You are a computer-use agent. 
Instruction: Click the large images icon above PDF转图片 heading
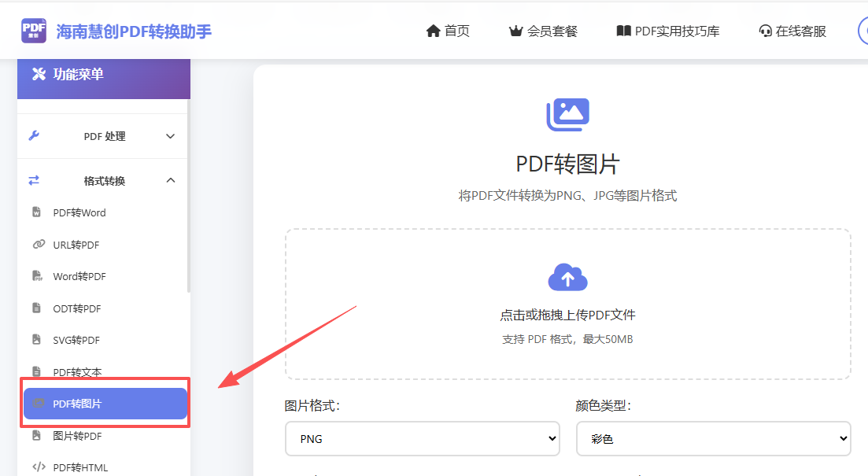[x=567, y=115]
